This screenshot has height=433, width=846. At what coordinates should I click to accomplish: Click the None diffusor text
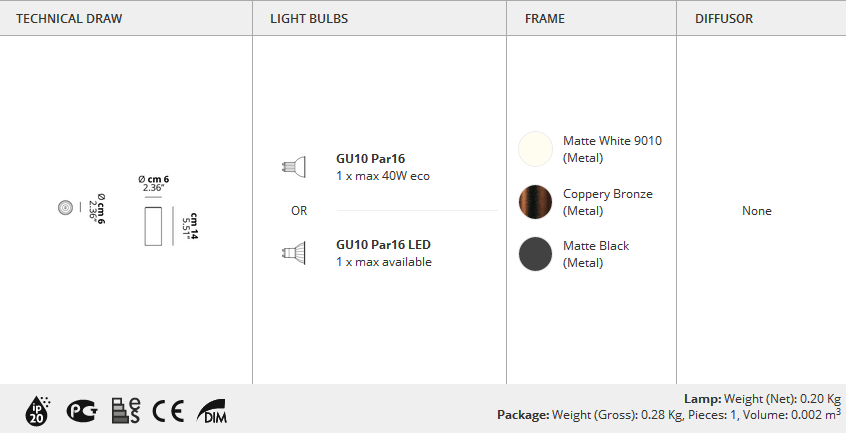click(757, 211)
